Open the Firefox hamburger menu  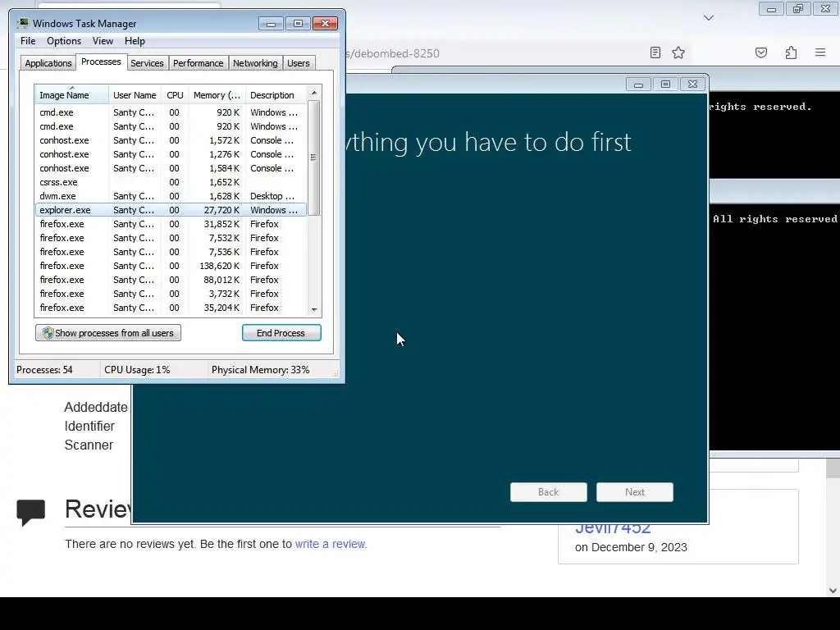coord(820,52)
